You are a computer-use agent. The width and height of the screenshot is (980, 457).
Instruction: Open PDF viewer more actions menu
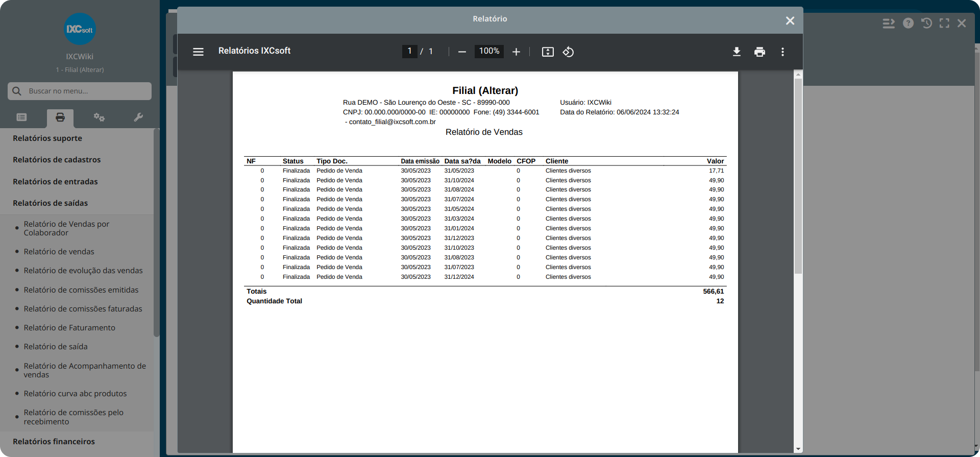(x=782, y=52)
